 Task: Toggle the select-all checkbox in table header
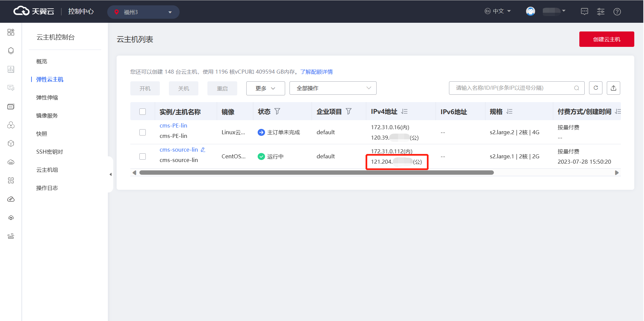143,111
